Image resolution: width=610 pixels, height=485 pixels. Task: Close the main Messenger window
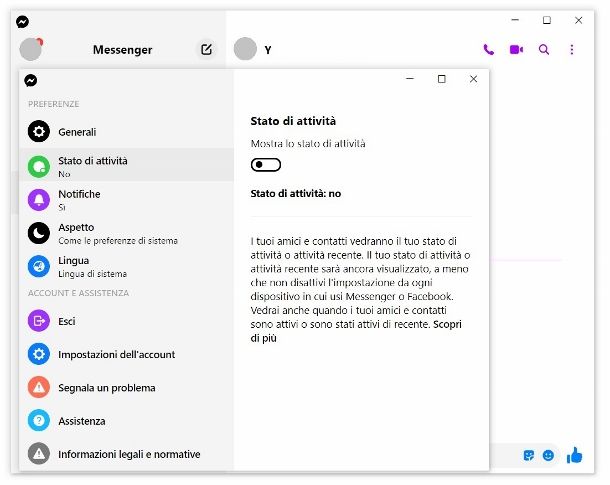(578, 20)
